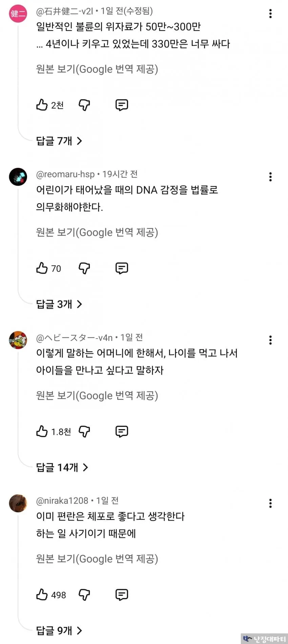Open more options menu for @ヘビースター-v4n
The width and height of the screenshot is (288, 644).
click(x=270, y=340)
